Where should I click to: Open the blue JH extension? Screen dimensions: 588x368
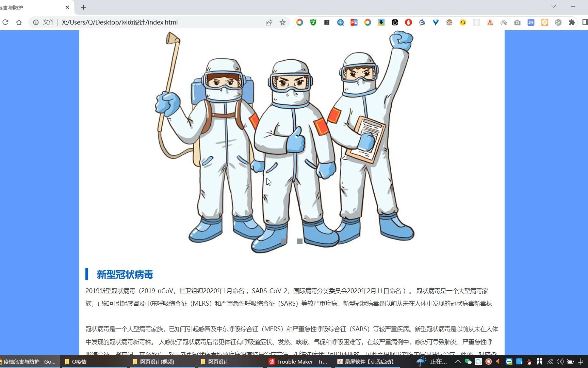[531, 22]
